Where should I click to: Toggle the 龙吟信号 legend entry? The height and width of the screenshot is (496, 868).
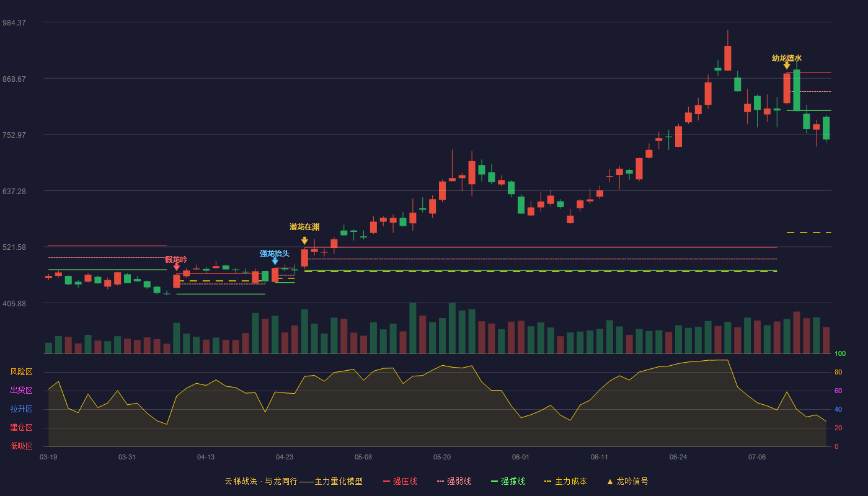[x=627, y=481]
